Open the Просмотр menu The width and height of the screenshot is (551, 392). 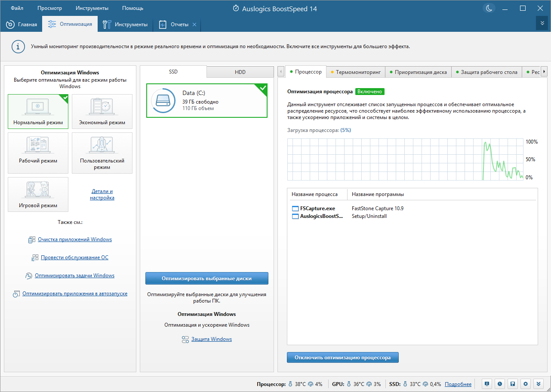(49, 8)
